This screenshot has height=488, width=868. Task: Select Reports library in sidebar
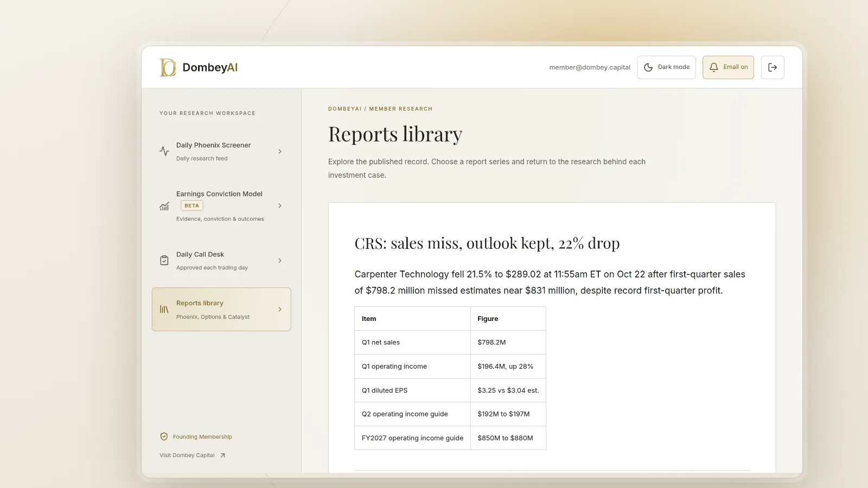pos(221,309)
